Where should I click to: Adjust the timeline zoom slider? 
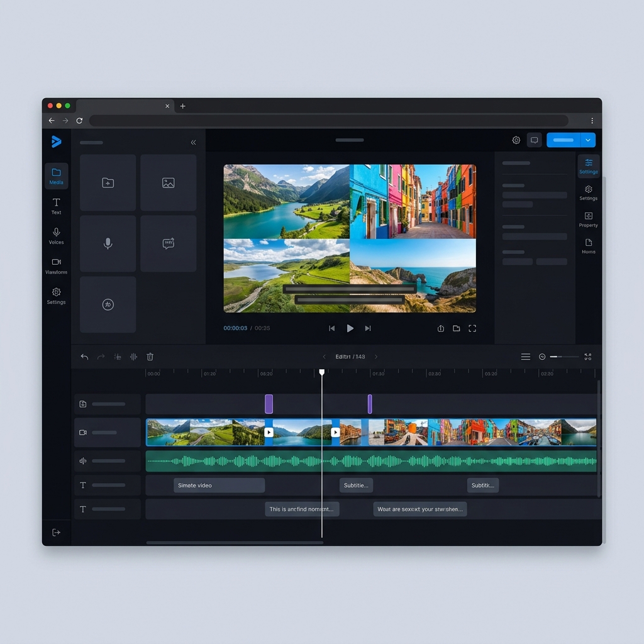tap(564, 357)
